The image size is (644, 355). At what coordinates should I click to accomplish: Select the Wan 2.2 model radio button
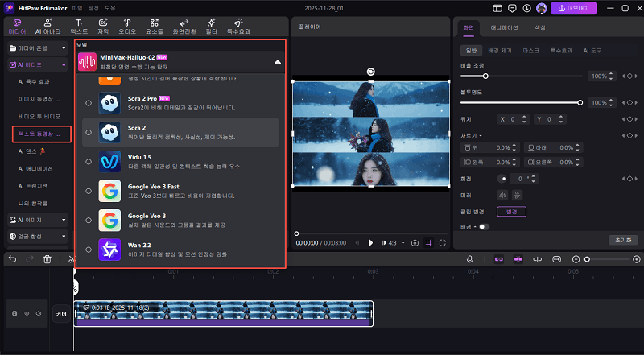pos(89,250)
